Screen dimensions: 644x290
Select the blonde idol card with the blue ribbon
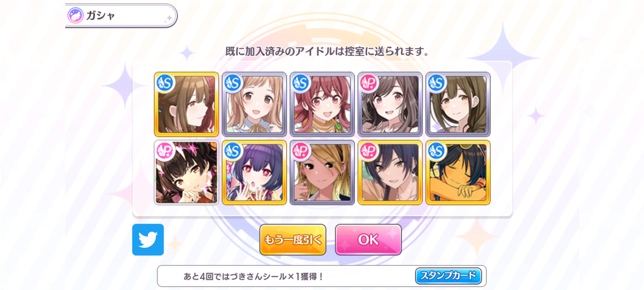point(254,104)
